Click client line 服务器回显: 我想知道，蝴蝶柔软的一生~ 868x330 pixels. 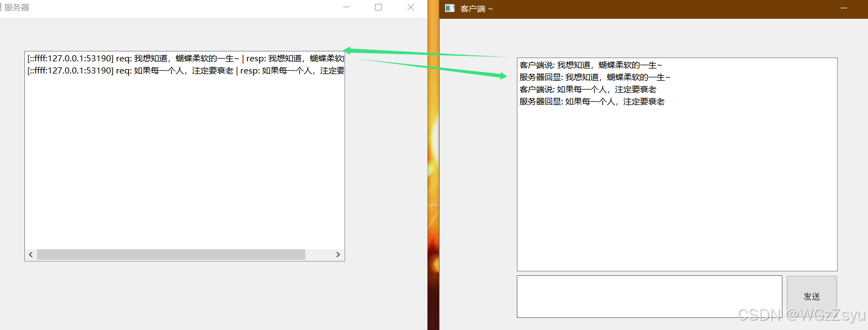595,77
